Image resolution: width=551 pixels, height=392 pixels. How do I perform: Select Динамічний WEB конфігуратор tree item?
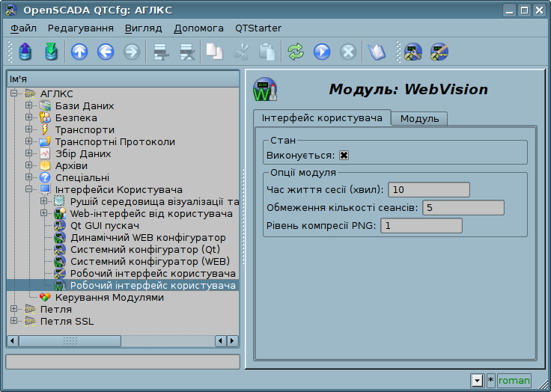[x=148, y=237]
